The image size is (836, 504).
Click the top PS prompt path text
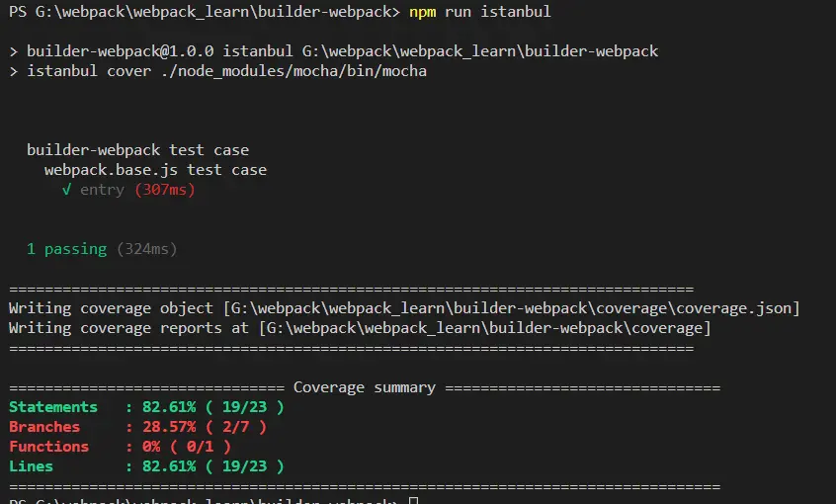coord(205,12)
